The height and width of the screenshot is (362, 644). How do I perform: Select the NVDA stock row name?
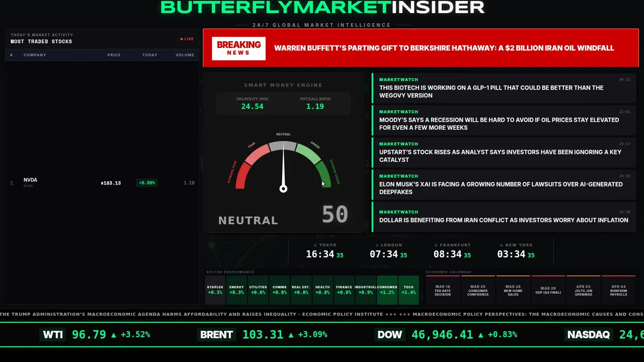click(x=30, y=180)
